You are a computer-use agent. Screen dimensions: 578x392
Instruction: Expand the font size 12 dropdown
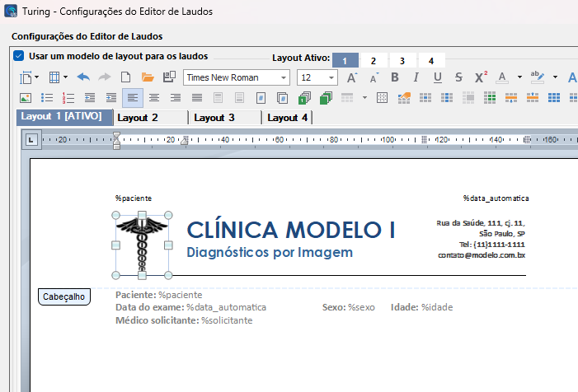[x=331, y=77]
